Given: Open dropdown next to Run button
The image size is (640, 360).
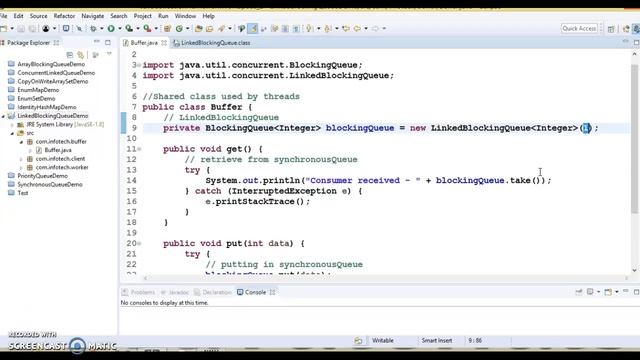Looking at the screenshot, I should coord(120,29).
